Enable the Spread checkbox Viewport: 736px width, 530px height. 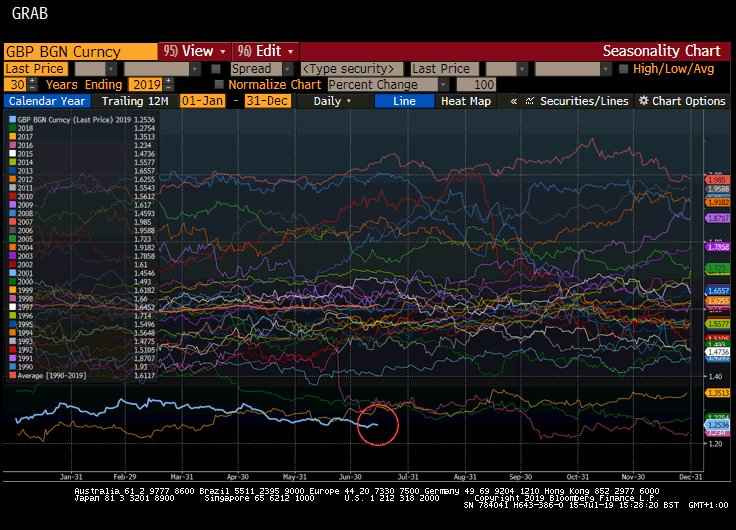pyautogui.click(x=216, y=69)
